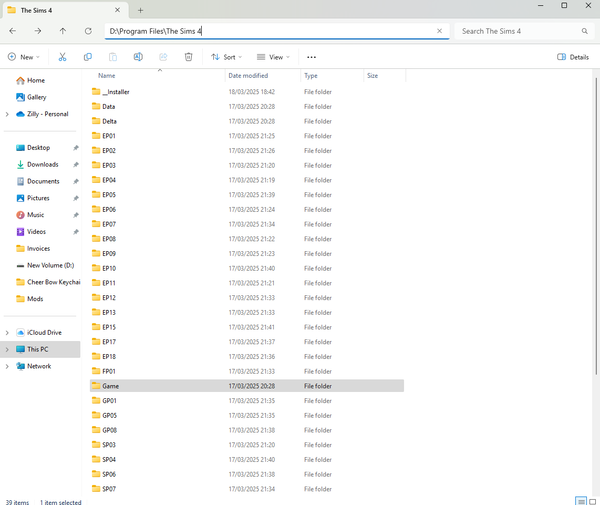The height and width of the screenshot is (505, 600).
Task: Refresh the current folder view
Action: coord(88,31)
